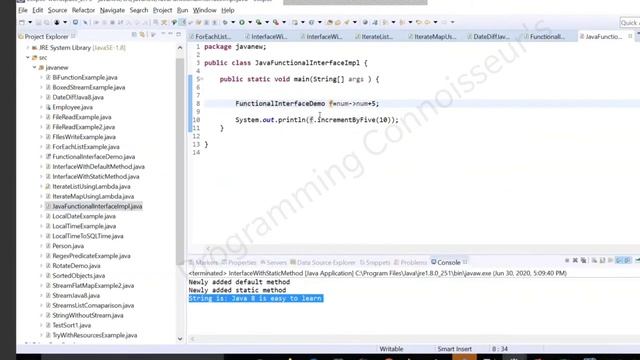Click the Clear Console icon
This screenshot has width=640, height=360.
point(595,260)
